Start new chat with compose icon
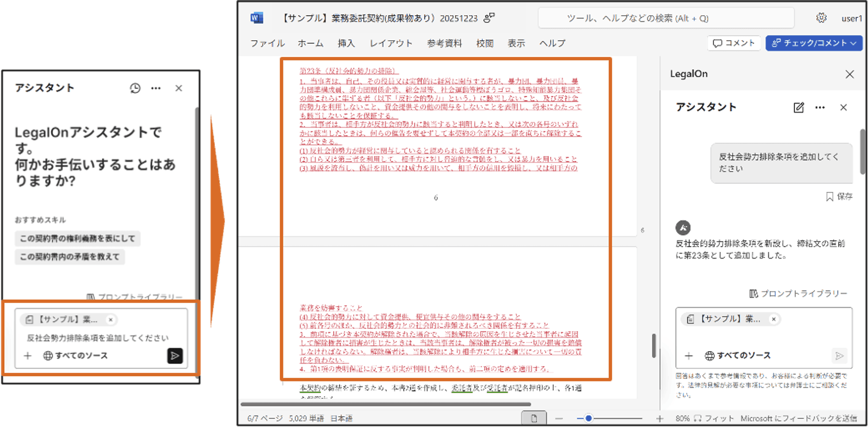The image size is (868, 427). [x=799, y=107]
